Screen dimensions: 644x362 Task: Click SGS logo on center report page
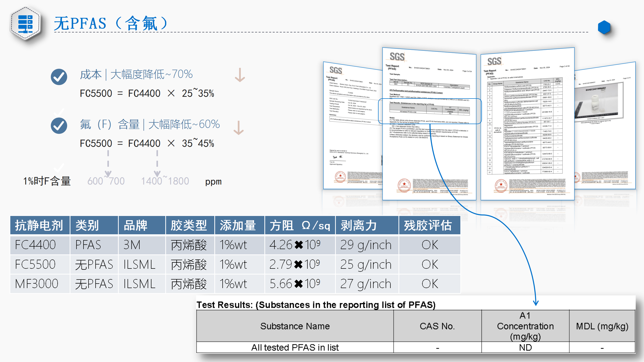[397, 57]
